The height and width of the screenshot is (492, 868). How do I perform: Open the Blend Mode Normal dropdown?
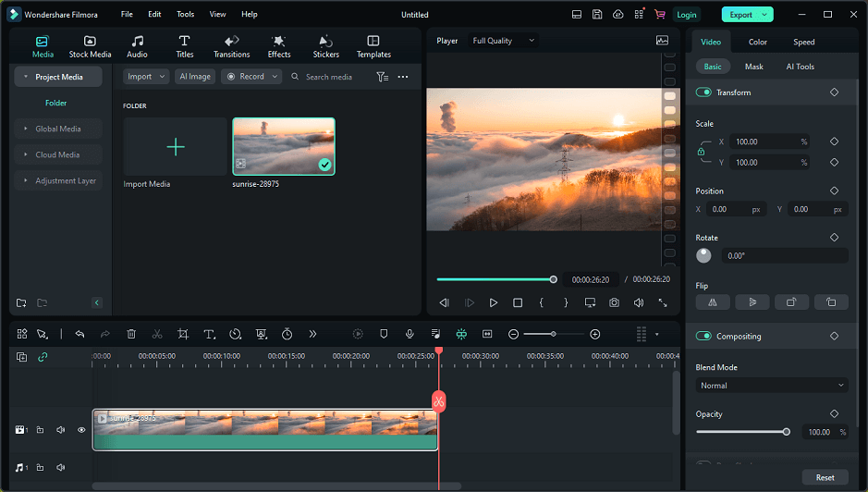click(772, 385)
